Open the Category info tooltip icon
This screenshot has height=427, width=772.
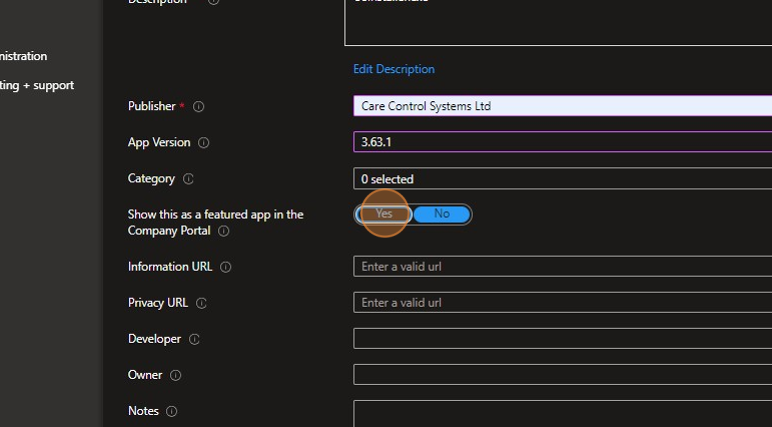188,179
